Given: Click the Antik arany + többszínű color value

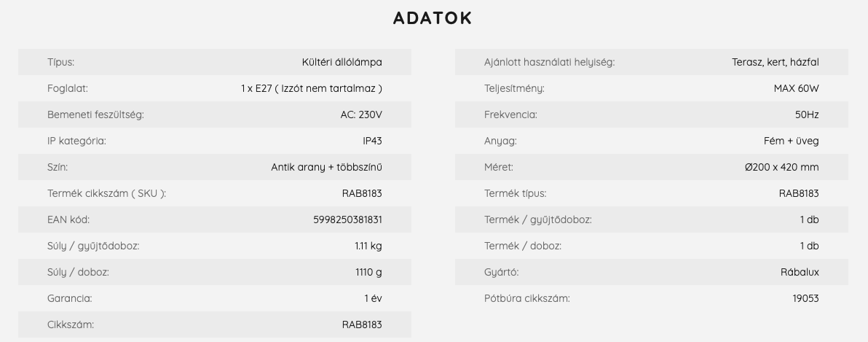Looking at the screenshot, I should click(x=327, y=167).
